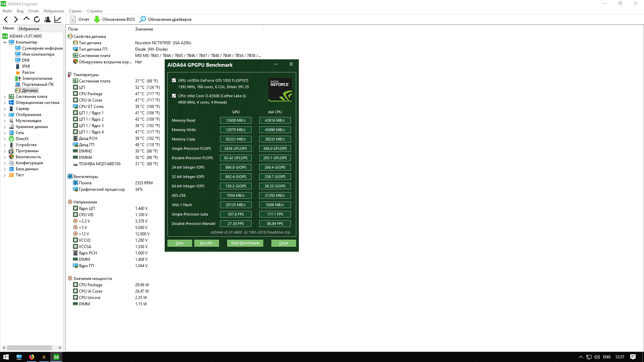Click the Results button
Image resolution: width=644 pixels, height=362 pixels.
pos(206,243)
